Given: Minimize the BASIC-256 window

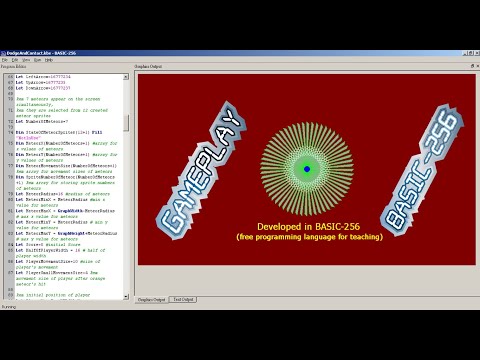Looking at the screenshot, I should (x=465, y=53).
